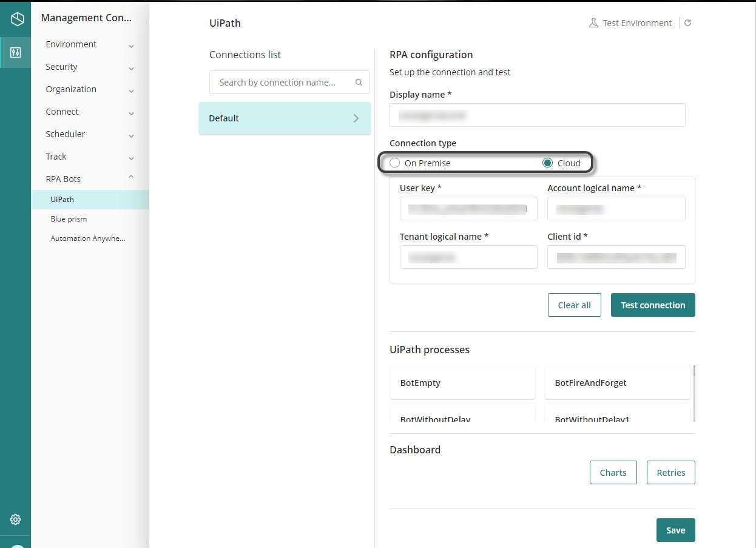The height and width of the screenshot is (548, 756).
Task: Click the Management Console title text
Action: [x=86, y=18]
